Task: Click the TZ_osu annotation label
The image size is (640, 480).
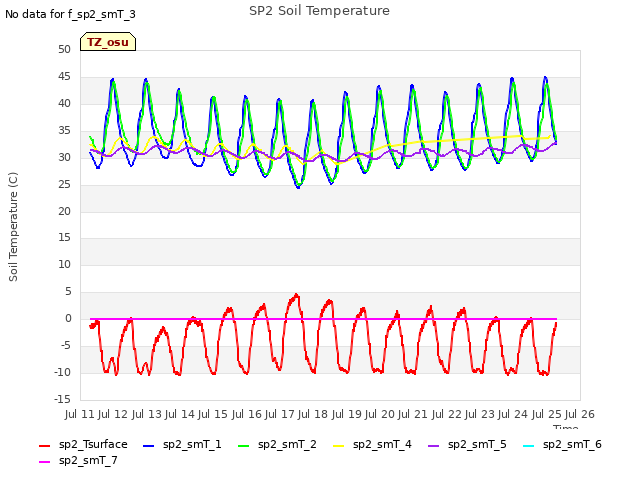Action: tap(108, 42)
